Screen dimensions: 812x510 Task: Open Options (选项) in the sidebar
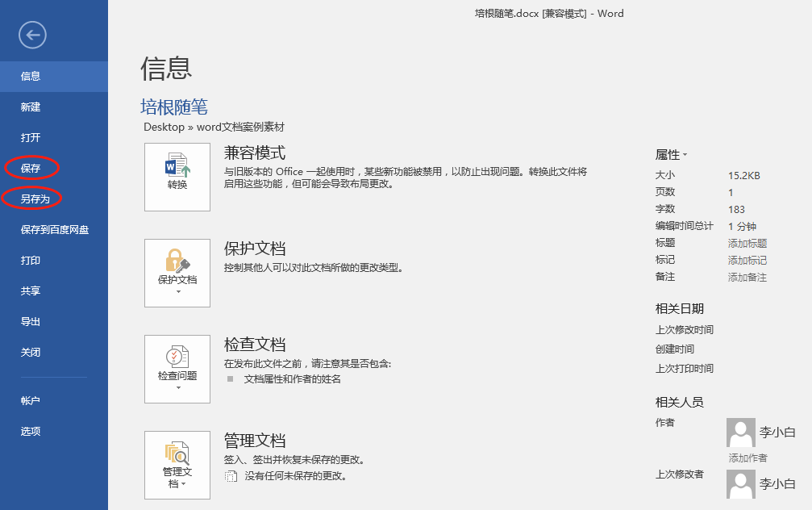click(x=31, y=432)
